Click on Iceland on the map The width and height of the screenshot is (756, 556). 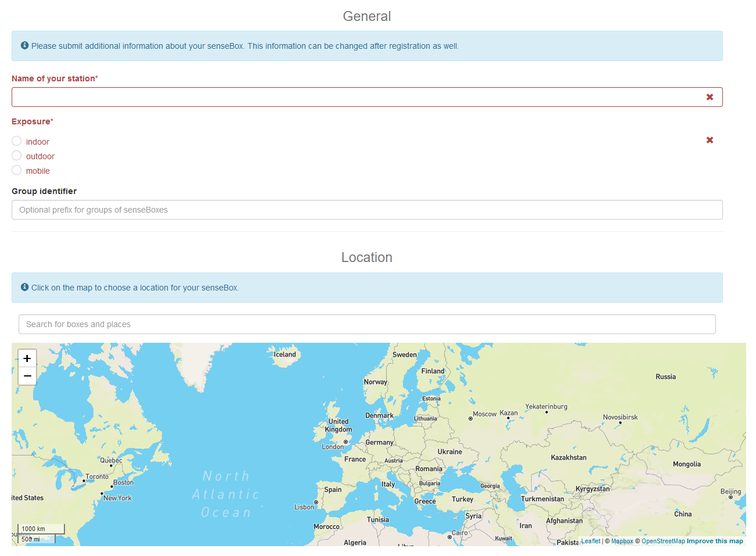(285, 354)
